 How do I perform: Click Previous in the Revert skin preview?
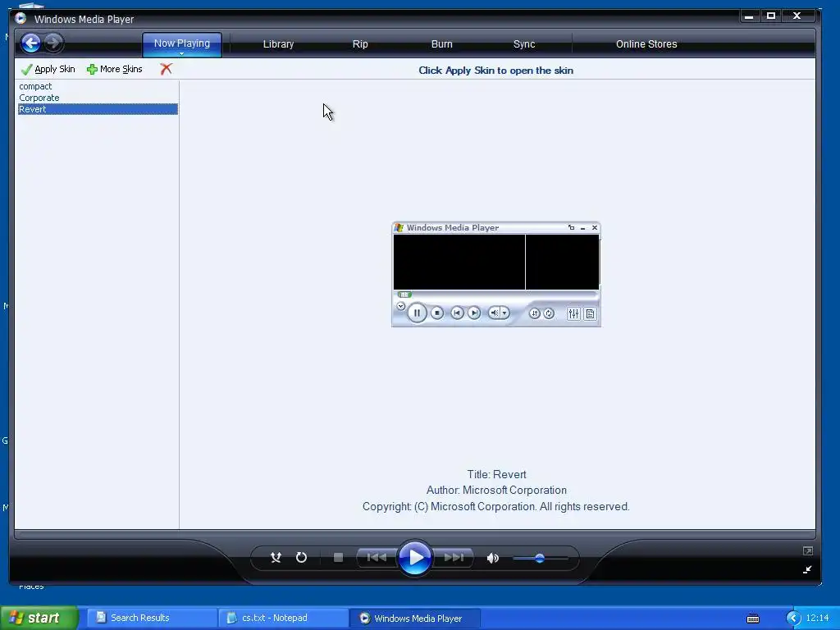(457, 313)
